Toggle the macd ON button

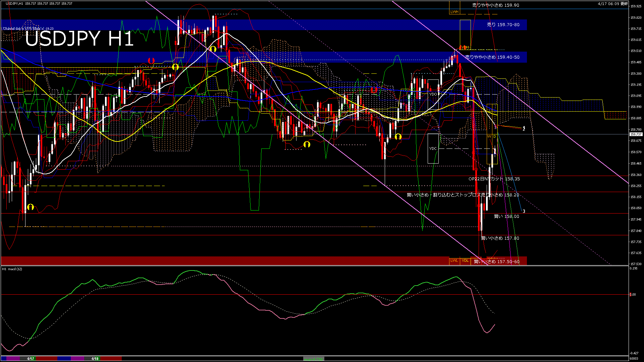[314, 359]
